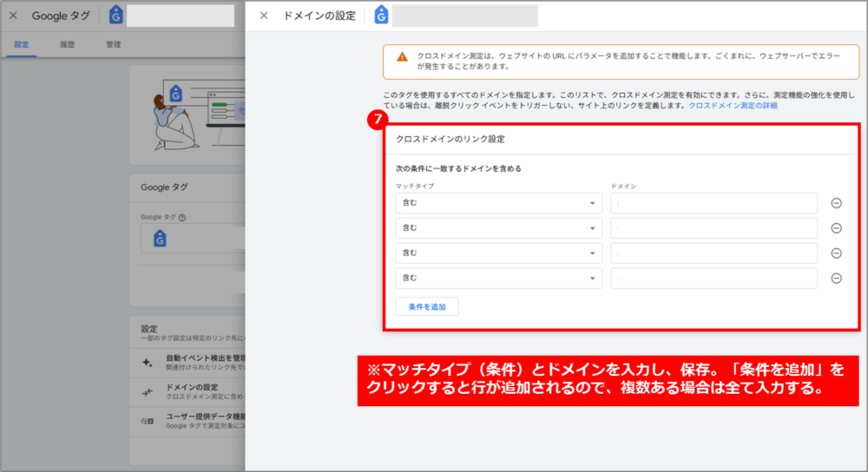868x472 pixels.
Task: Close the Google タグ panel behind
Action: [x=13, y=16]
